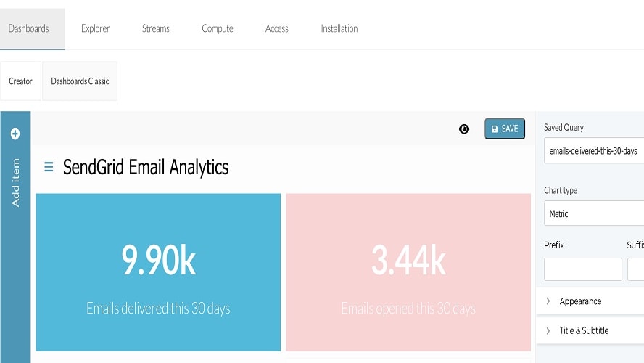The image size is (644, 363).
Task: Go to the Streams tab
Action: 156,29
